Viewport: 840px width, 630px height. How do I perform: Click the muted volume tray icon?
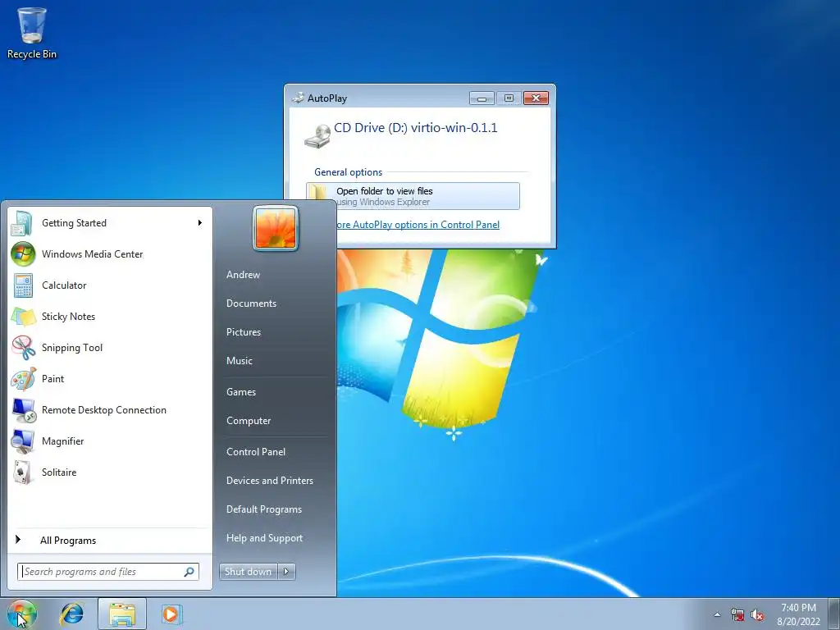pyautogui.click(x=757, y=615)
